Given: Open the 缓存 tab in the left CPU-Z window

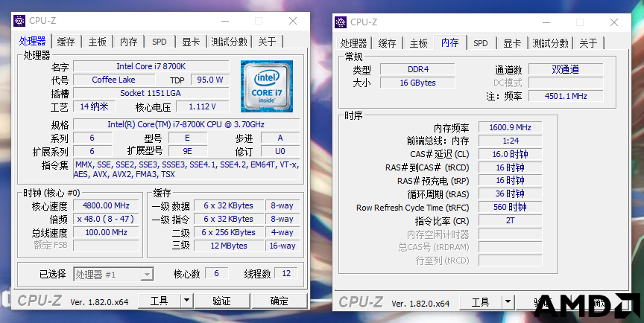Looking at the screenshot, I should pos(66,42).
